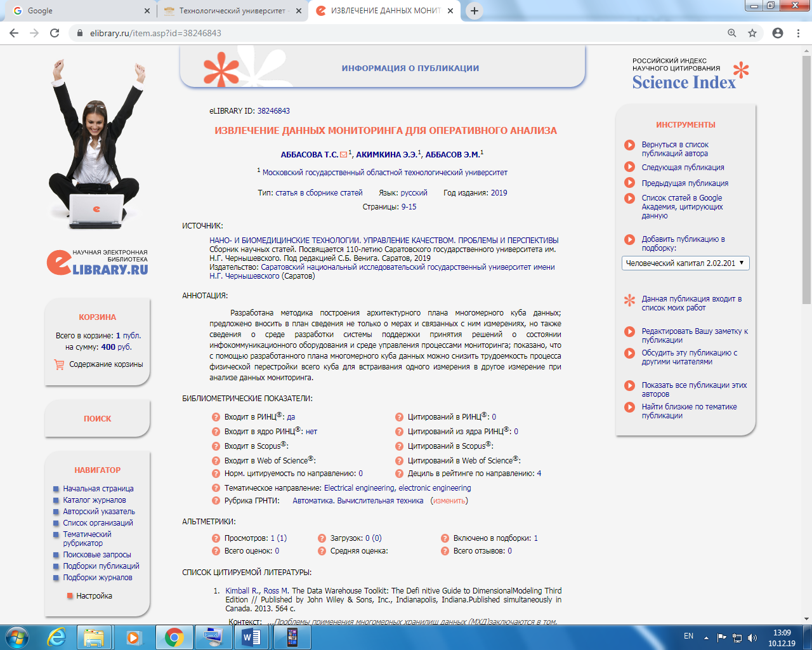
Task: Open the Chrome zoom magnifier icon
Action: 732,33
